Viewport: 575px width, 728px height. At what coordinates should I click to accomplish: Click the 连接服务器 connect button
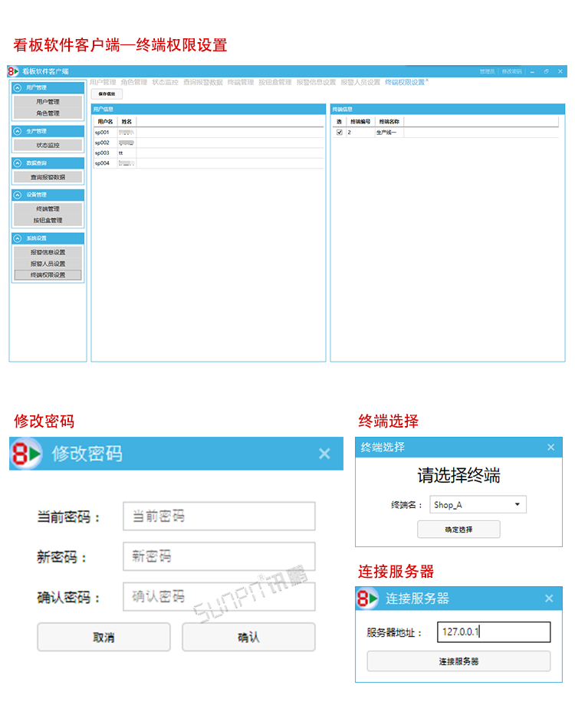point(459,661)
